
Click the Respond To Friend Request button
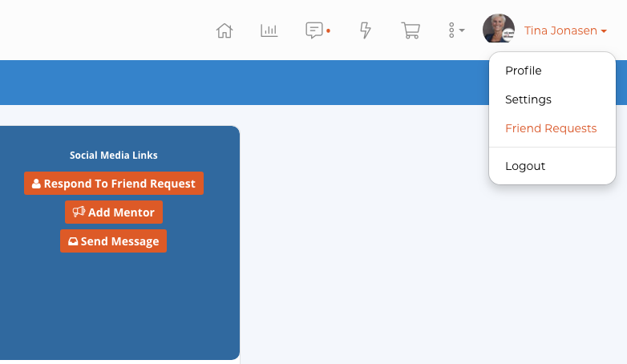[114, 183]
